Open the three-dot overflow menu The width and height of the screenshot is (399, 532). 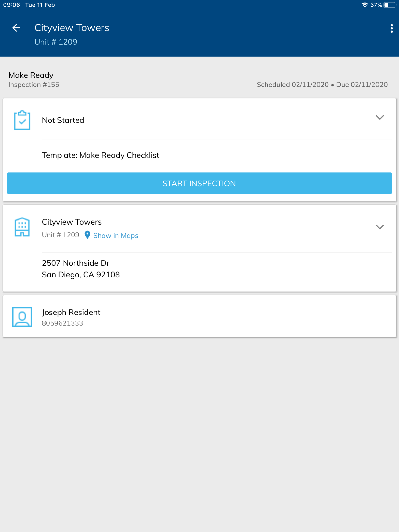(392, 28)
